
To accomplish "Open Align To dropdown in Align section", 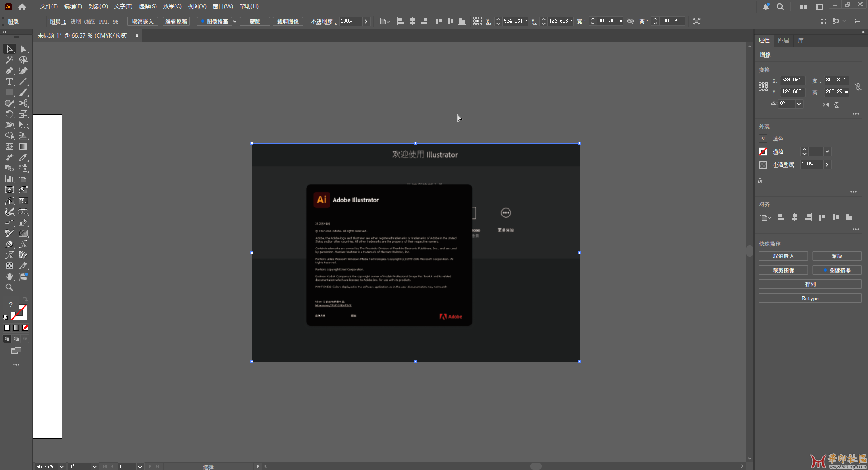I will 766,218.
